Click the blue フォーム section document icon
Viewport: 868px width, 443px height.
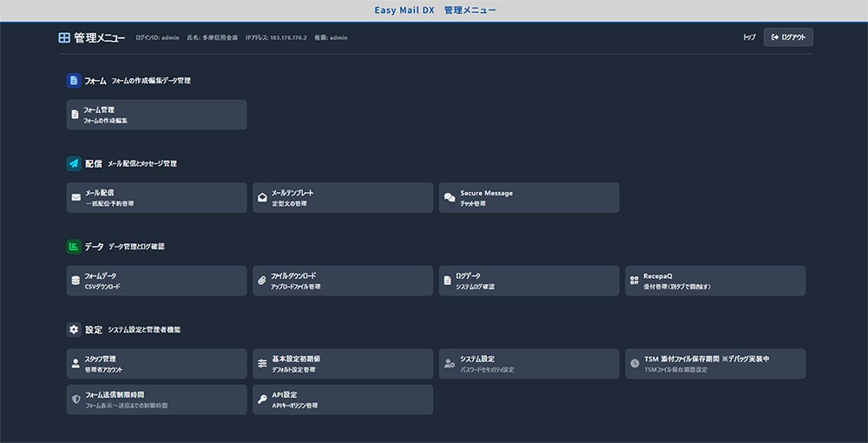[x=74, y=81]
